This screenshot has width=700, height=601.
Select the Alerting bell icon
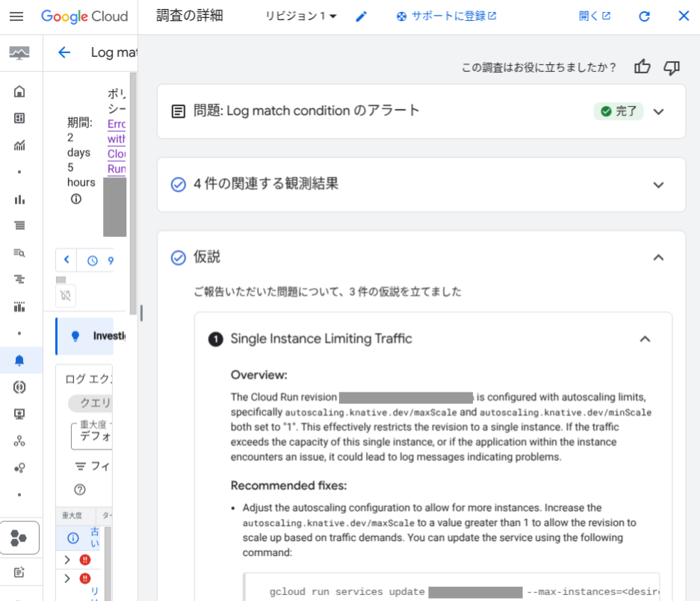coord(19,360)
